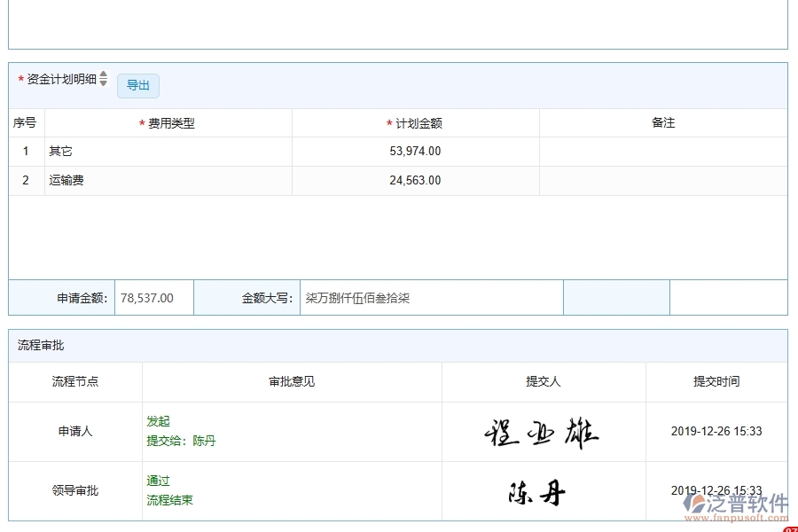Click the 流程节点 header in approval table

(x=76, y=382)
